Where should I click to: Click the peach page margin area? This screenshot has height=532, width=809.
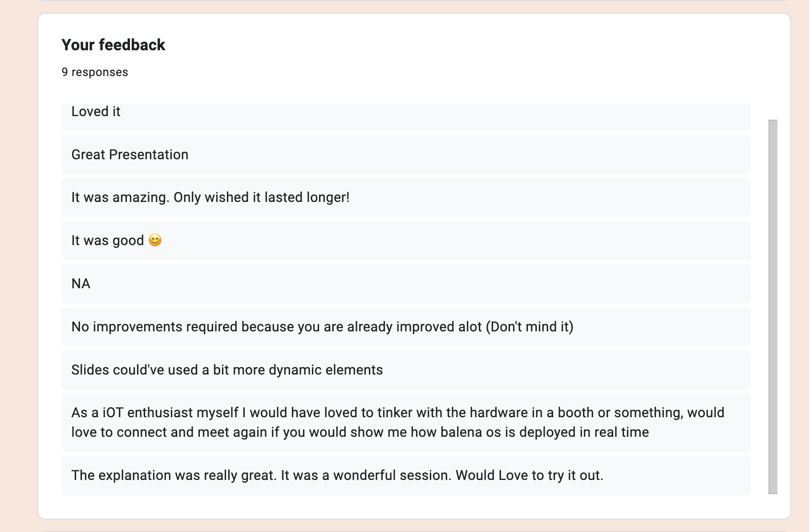[18, 267]
